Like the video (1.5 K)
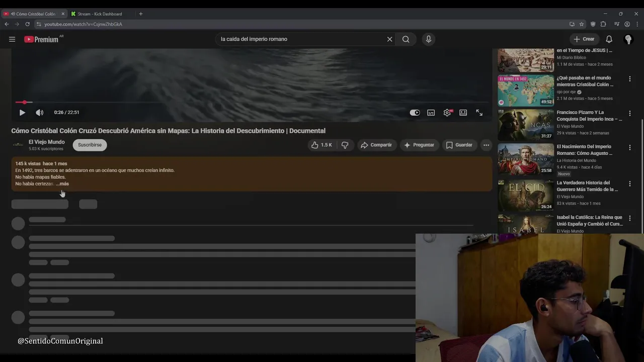Image resolution: width=644 pixels, height=362 pixels. (321, 145)
